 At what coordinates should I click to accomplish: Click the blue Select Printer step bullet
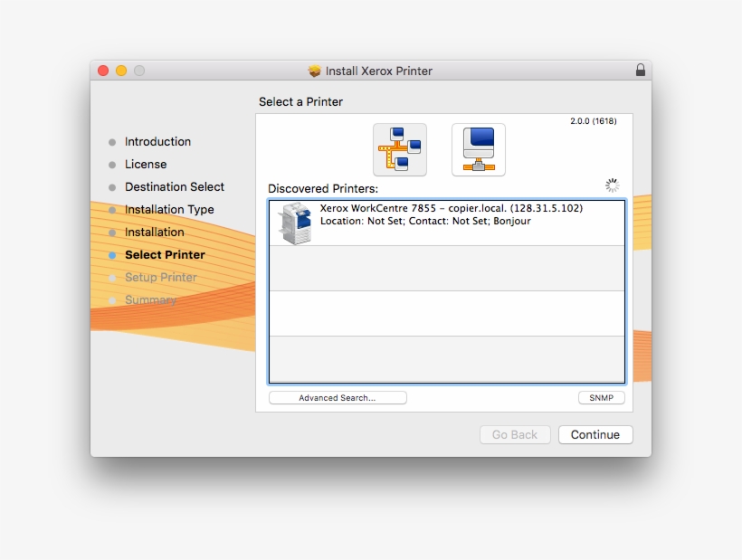(x=112, y=255)
